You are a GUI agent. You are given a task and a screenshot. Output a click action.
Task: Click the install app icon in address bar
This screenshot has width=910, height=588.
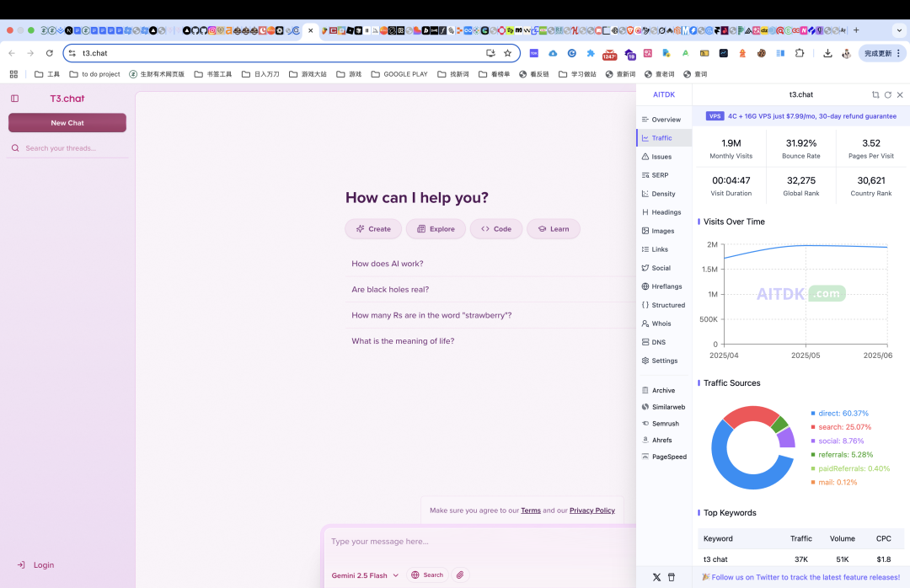click(x=490, y=53)
